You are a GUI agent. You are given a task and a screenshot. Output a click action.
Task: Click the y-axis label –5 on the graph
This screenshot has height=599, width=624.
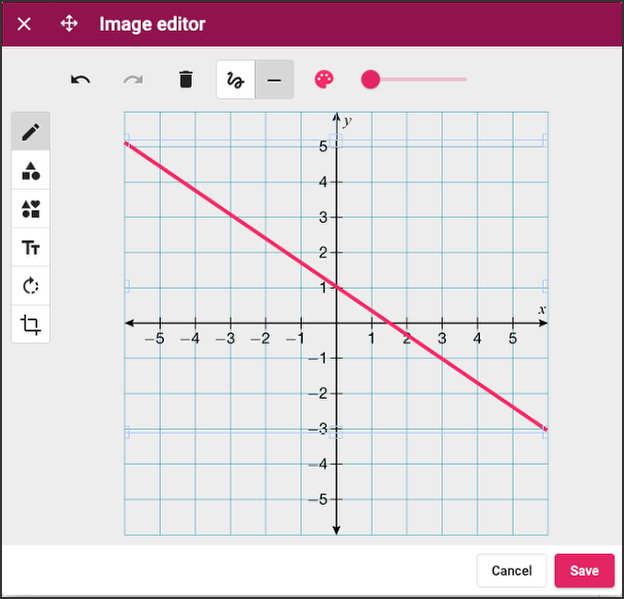pos(318,499)
